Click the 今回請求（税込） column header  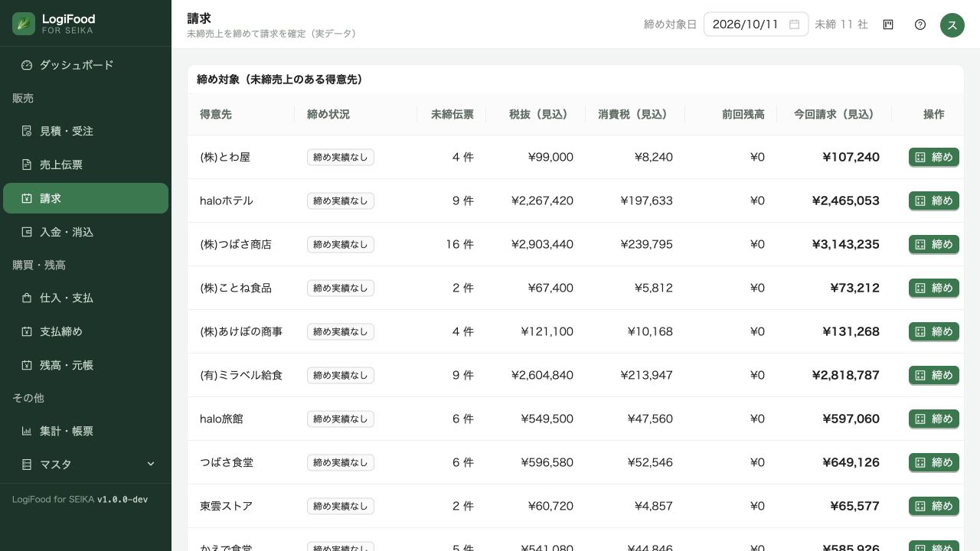pyautogui.click(x=834, y=114)
